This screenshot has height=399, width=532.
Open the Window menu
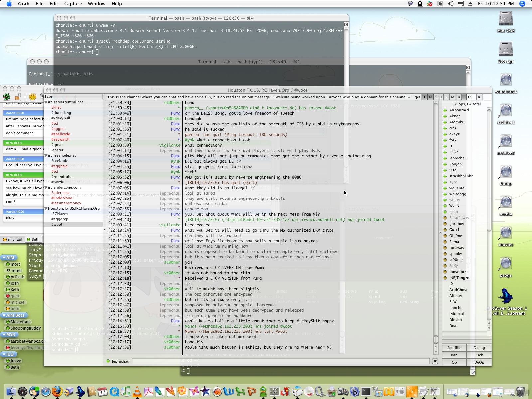point(97,4)
